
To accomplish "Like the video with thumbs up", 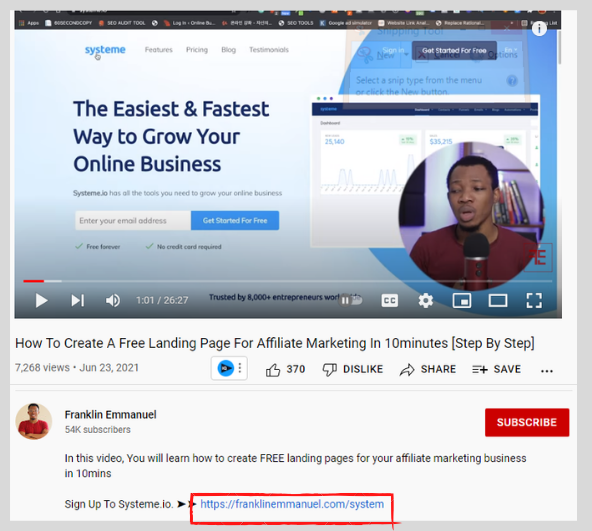I will 285,370.
